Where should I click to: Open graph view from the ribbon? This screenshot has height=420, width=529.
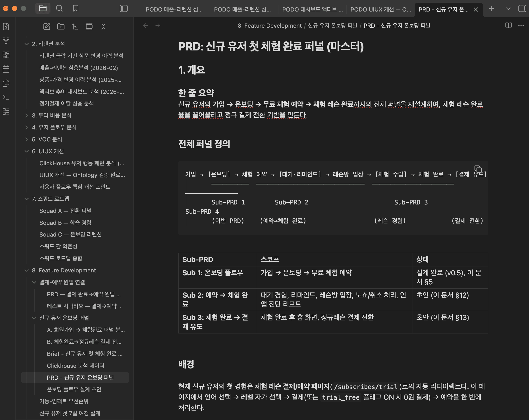point(6,40)
